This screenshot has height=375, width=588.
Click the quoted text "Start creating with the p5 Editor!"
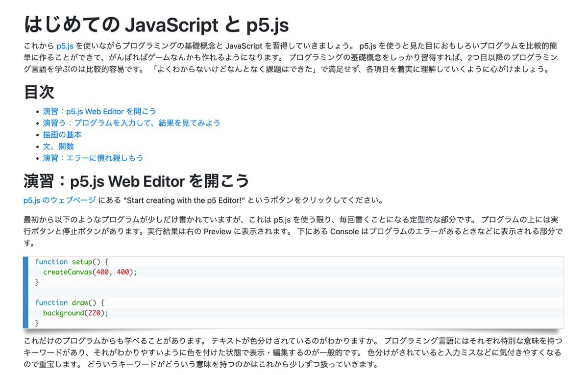point(185,200)
